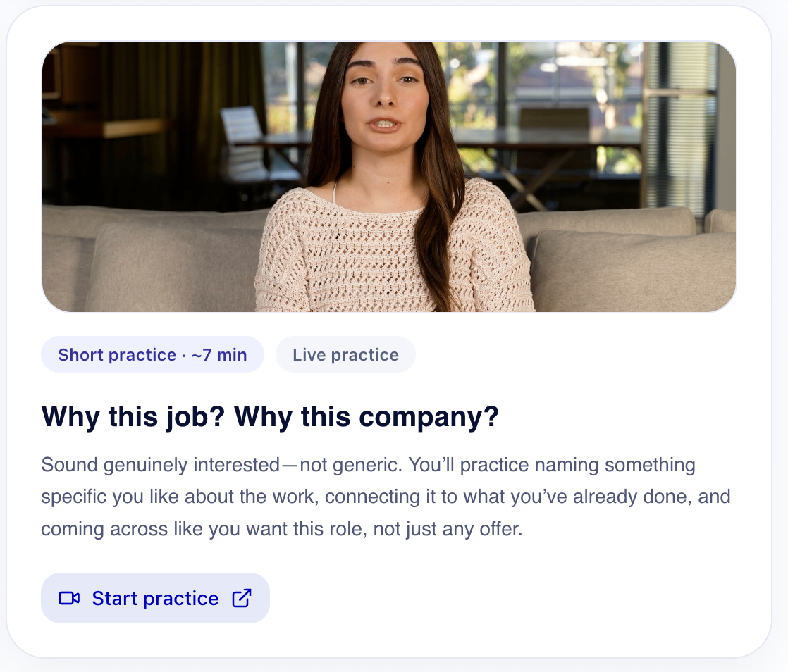Viewport: 788px width, 672px height.
Task: Click the external link icon beside Start practice
Action: 242,597
